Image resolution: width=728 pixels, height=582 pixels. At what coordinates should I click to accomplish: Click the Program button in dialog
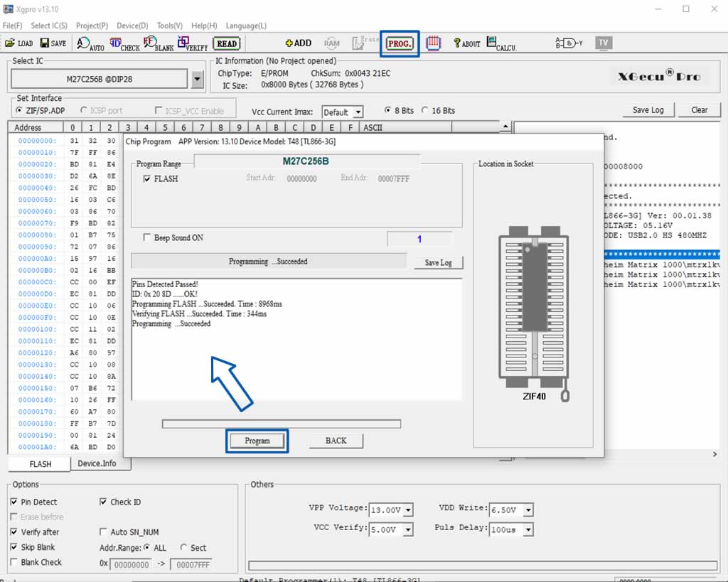point(257,441)
